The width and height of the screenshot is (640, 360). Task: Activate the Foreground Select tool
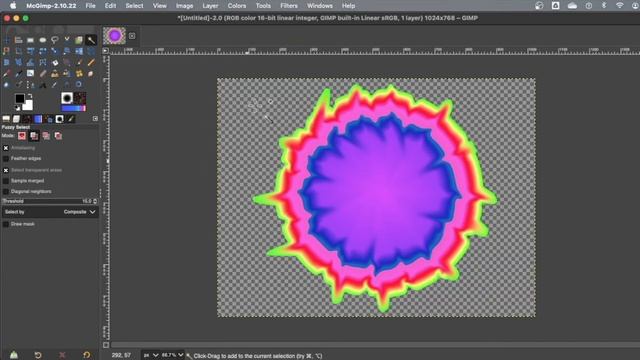click(x=79, y=40)
